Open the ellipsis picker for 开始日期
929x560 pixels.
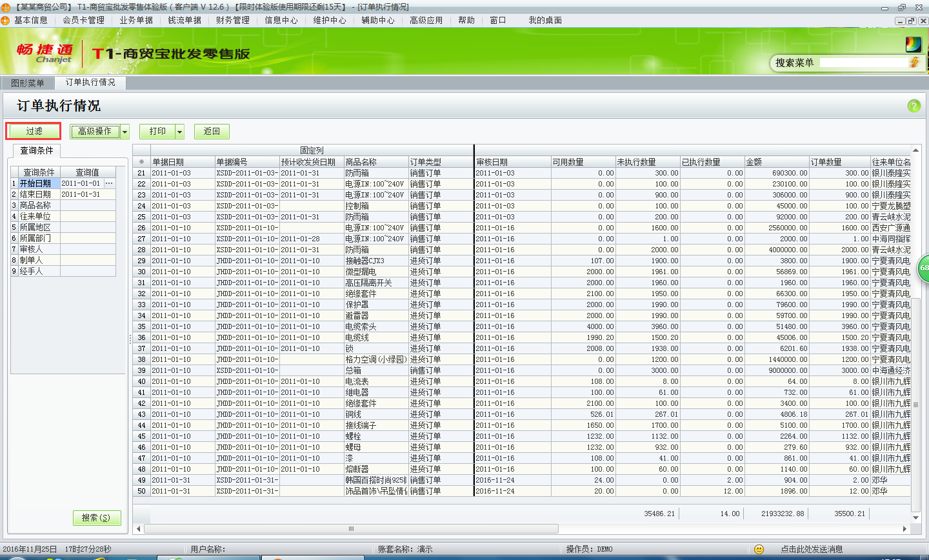109,184
